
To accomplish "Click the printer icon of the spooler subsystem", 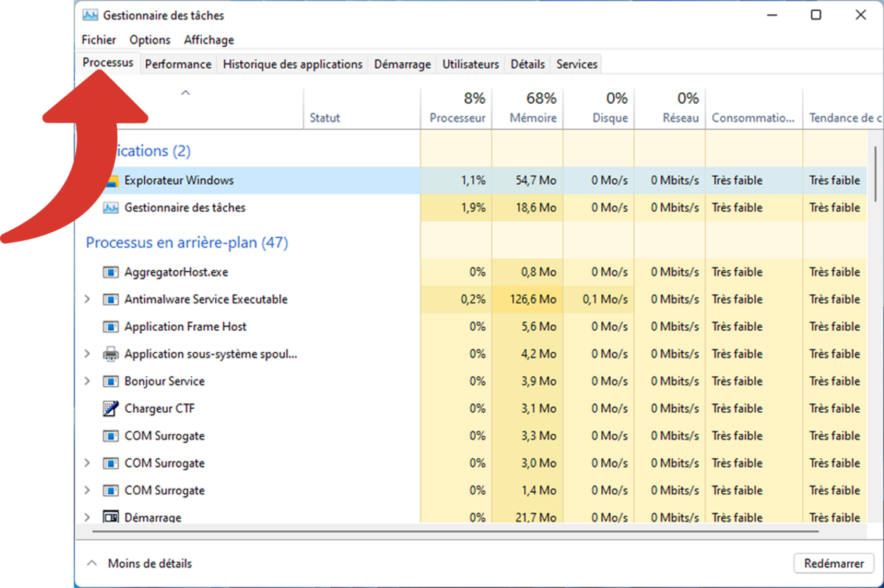I will pos(110,354).
